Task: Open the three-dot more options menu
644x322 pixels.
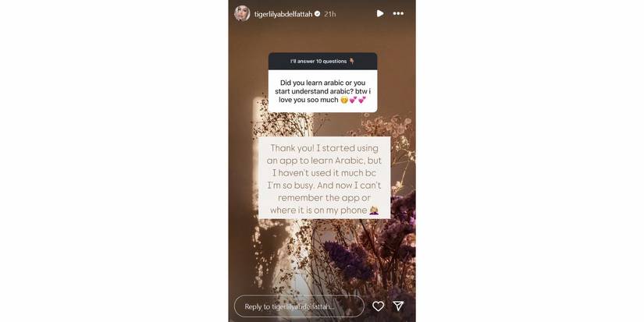Action: [398, 13]
